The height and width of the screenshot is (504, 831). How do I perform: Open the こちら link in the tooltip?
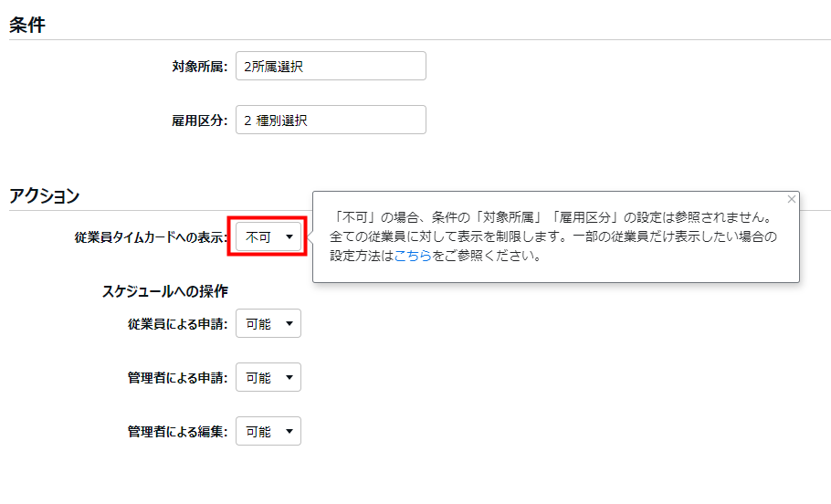coord(412,257)
